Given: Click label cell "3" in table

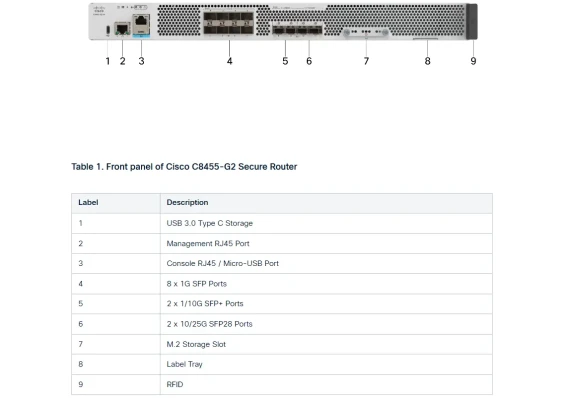Looking at the screenshot, I should coord(116,263).
